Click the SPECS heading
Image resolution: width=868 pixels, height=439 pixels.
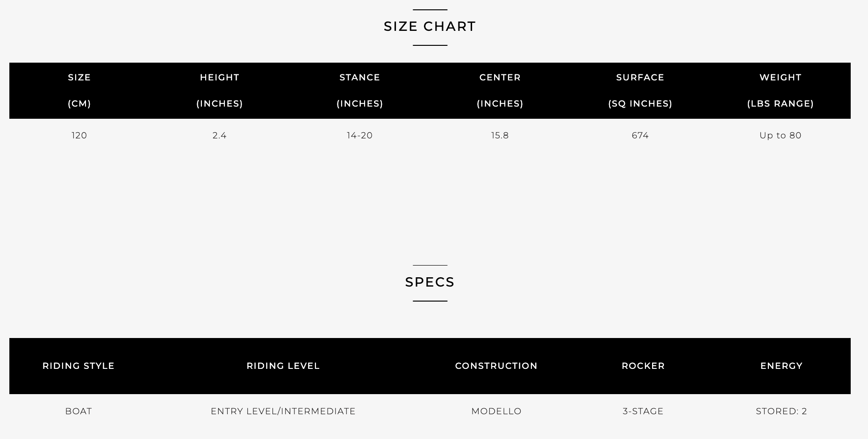pos(430,282)
